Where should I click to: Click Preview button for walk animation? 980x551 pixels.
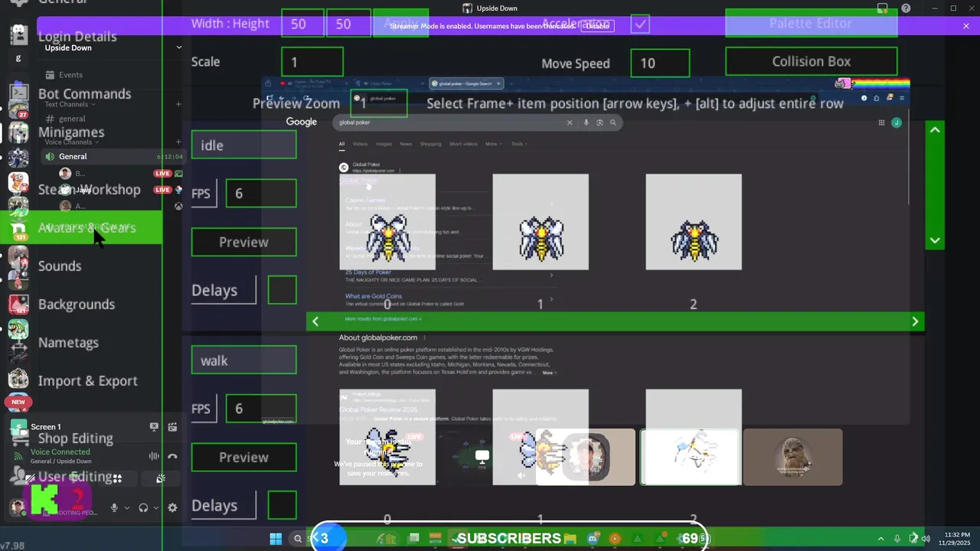[243, 457]
